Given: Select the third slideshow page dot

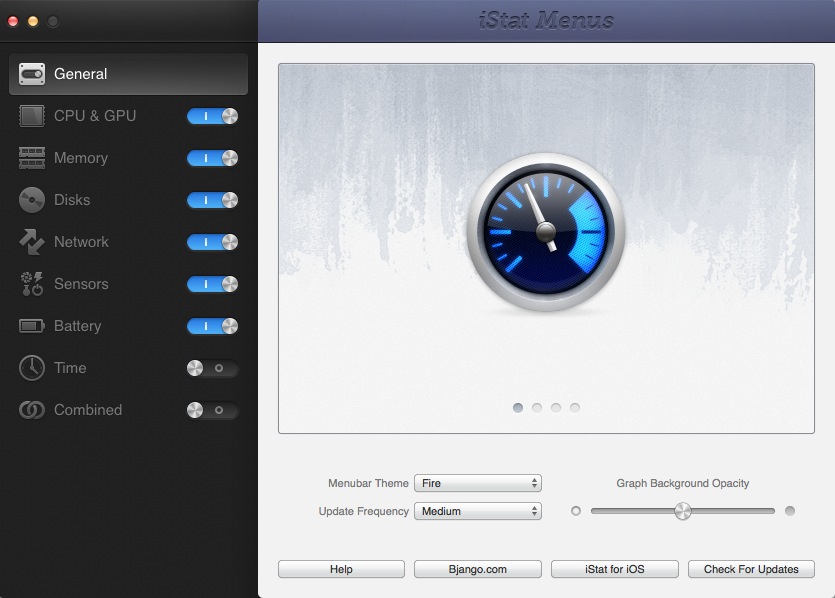Looking at the screenshot, I should click(x=556, y=407).
